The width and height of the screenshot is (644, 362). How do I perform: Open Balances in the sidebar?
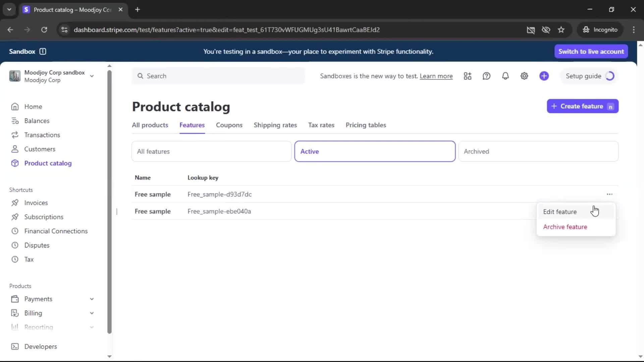[37, 121]
